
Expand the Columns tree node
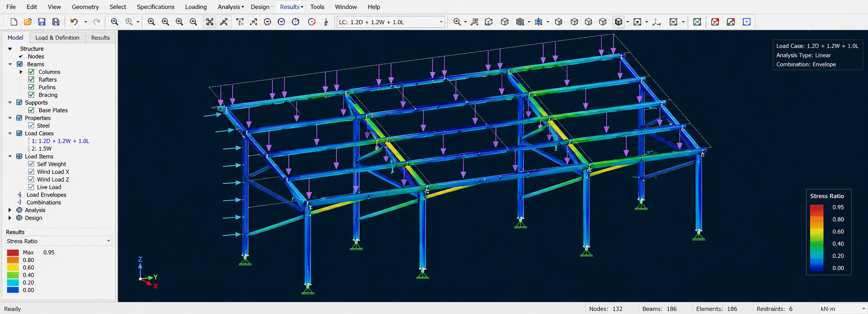21,72
